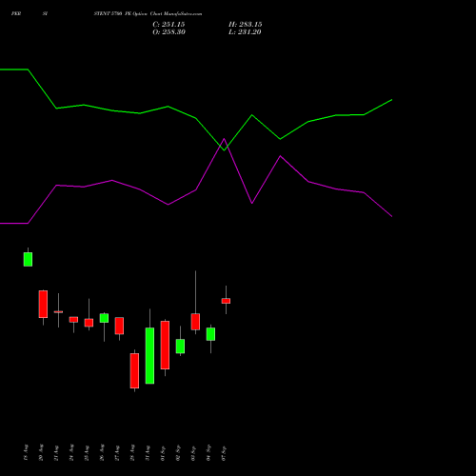This screenshot has width=476, height=476.
Task: Select the 03 Sep date label
Action: click(x=193, y=452)
